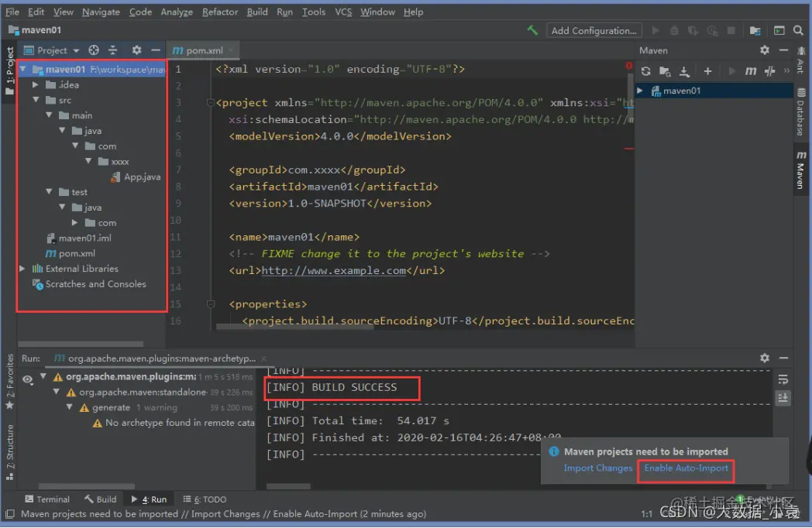Screen dimensions: 812x528
Task: Open the Refactor menu
Action: [219, 12]
